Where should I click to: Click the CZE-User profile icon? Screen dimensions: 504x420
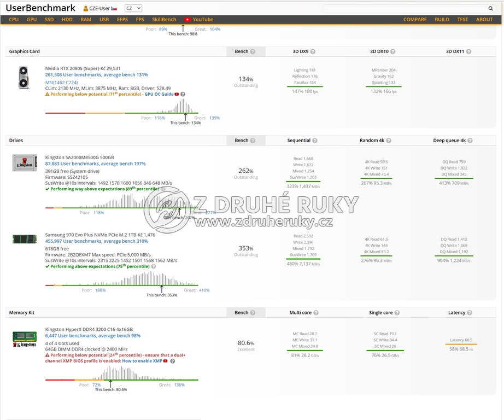coord(85,8)
